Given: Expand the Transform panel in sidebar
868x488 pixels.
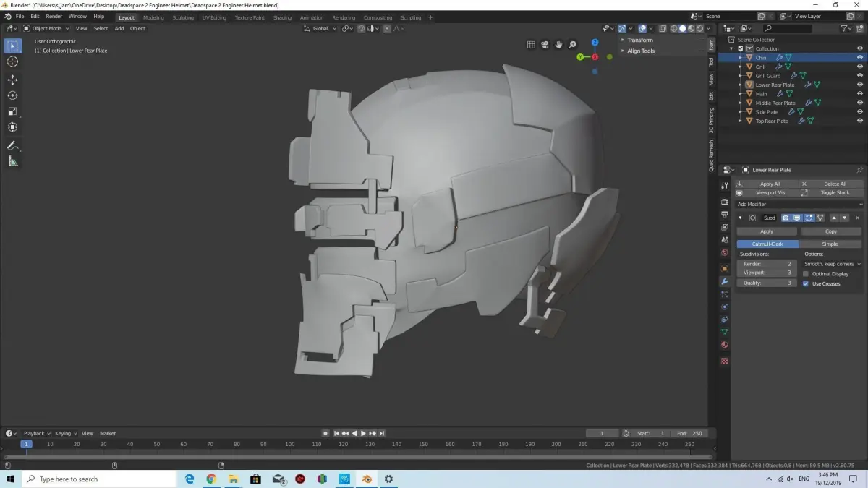Looking at the screenshot, I should (x=639, y=40).
